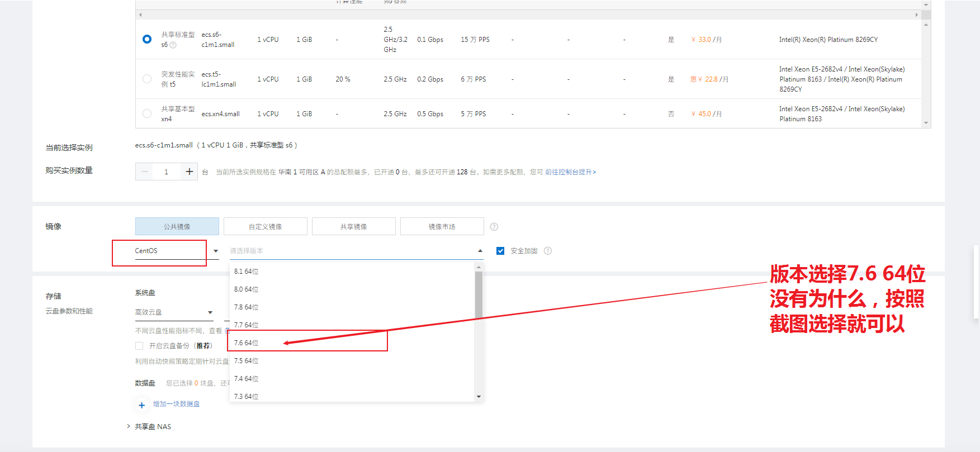Click the instance table vertical scroll-down arrow
980x452 pixels.
(926, 123)
